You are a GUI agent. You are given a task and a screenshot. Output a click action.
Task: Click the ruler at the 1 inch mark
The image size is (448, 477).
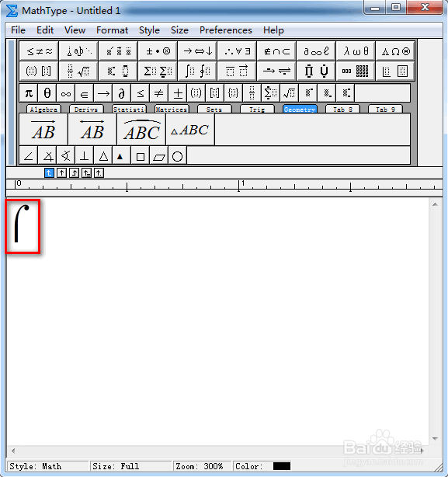239,185
